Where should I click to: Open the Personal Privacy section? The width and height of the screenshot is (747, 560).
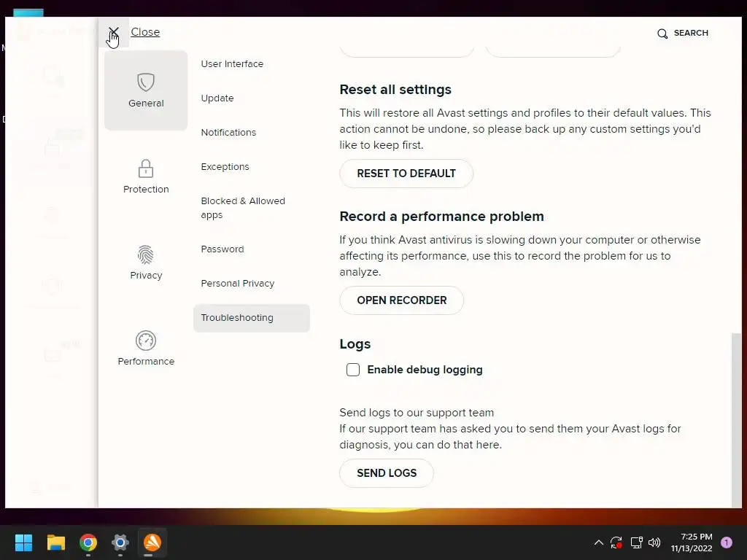tap(237, 284)
